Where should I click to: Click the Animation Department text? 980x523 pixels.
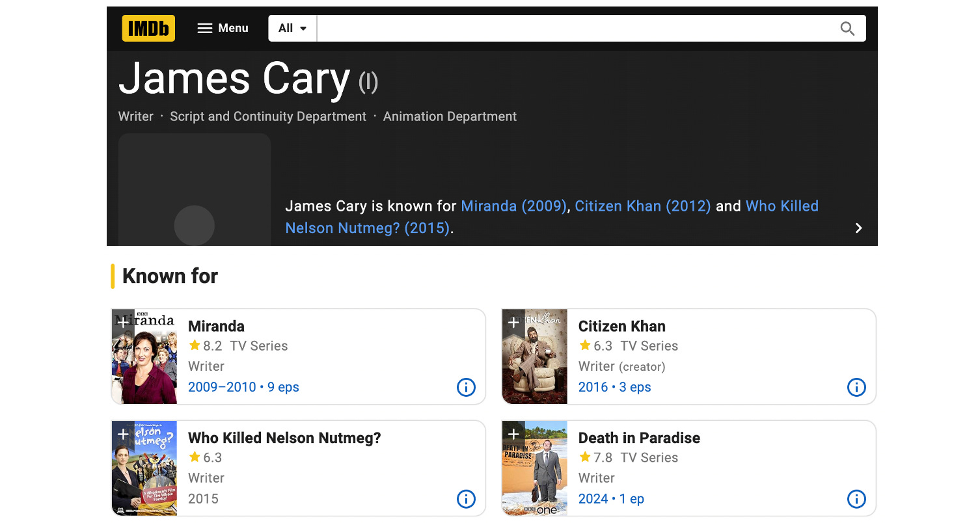pyautogui.click(x=450, y=116)
